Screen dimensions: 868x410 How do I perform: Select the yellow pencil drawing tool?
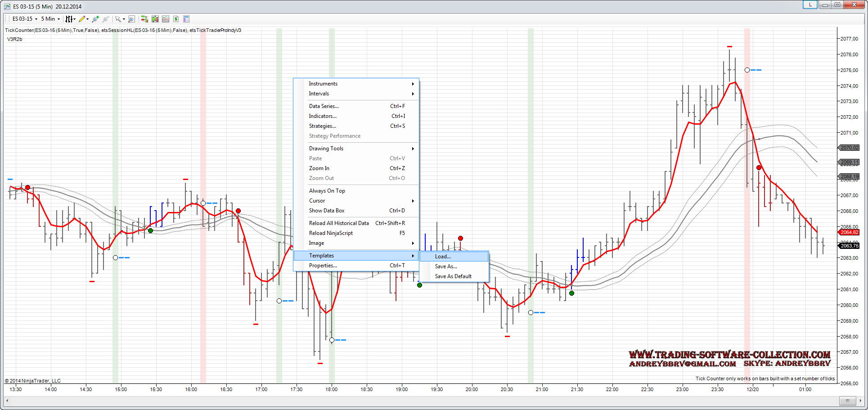[x=82, y=19]
